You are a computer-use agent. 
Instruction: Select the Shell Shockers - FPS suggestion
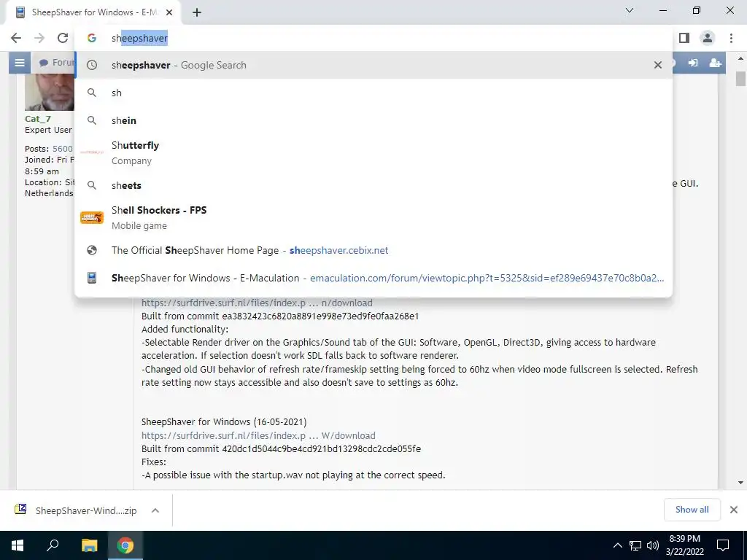coord(374,217)
